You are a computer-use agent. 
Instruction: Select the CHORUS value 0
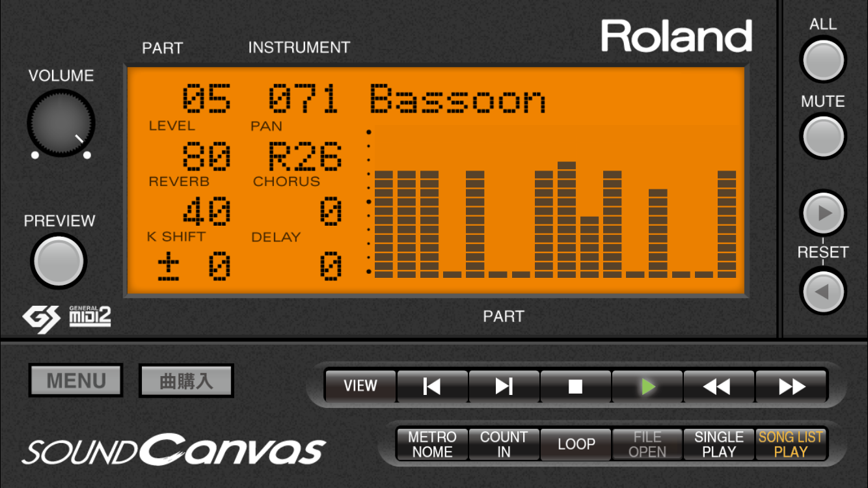pos(331,212)
